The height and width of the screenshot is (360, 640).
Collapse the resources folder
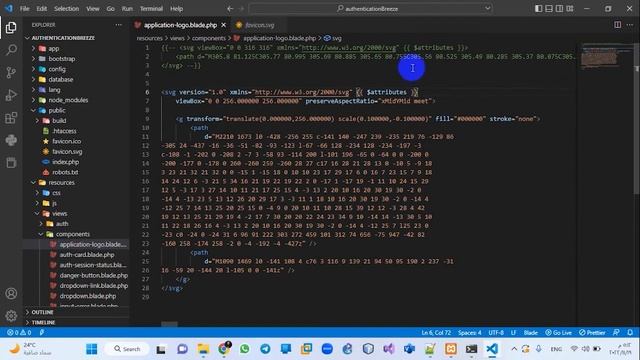coord(61,182)
